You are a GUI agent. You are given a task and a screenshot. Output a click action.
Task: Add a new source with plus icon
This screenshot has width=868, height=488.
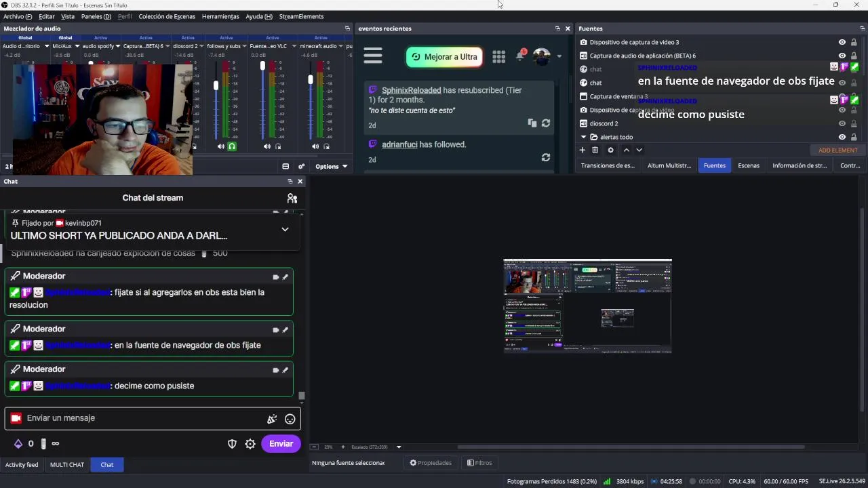(x=582, y=150)
